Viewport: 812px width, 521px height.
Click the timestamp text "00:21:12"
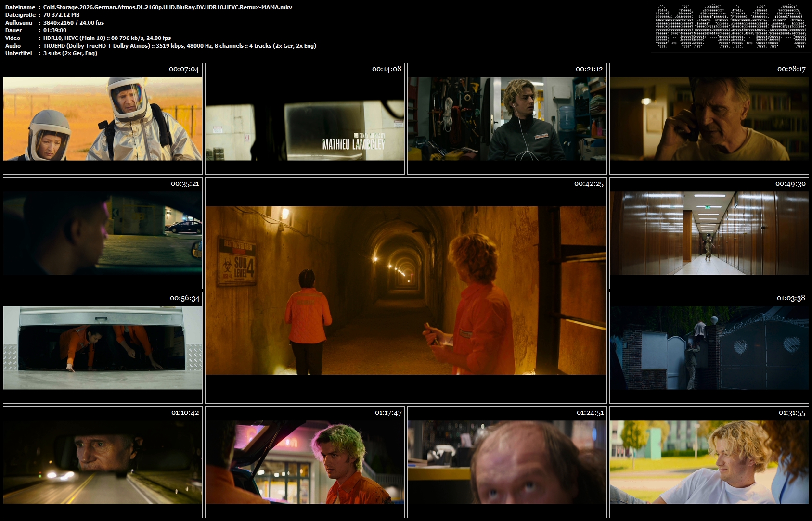[589, 69]
